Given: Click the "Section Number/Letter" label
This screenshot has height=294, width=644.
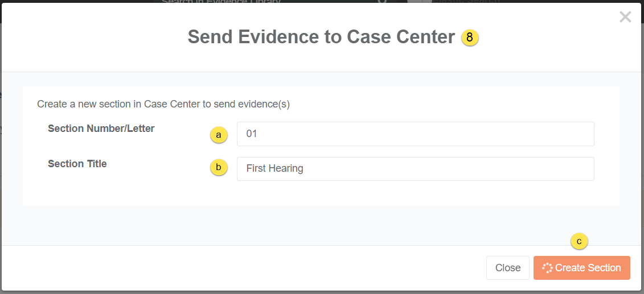Looking at the screenshot, I should point(101,129).
